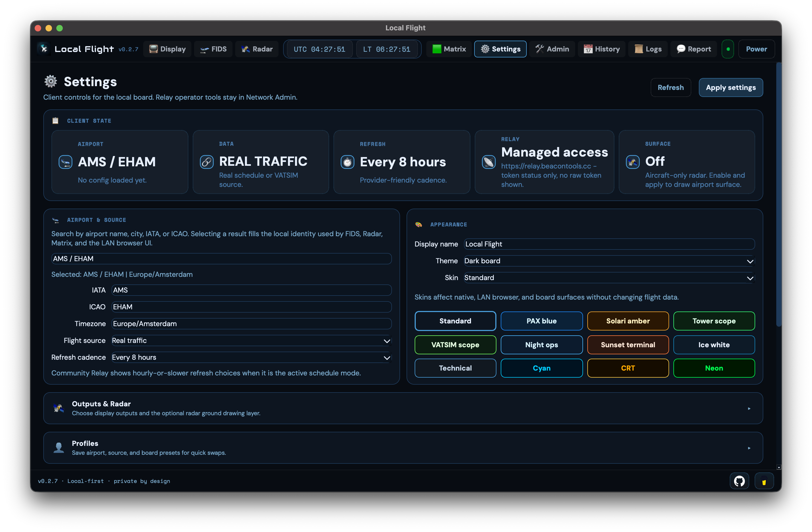Click the green status indicator dot
Viewport: 812px width, 532px height.
(728, 49)
